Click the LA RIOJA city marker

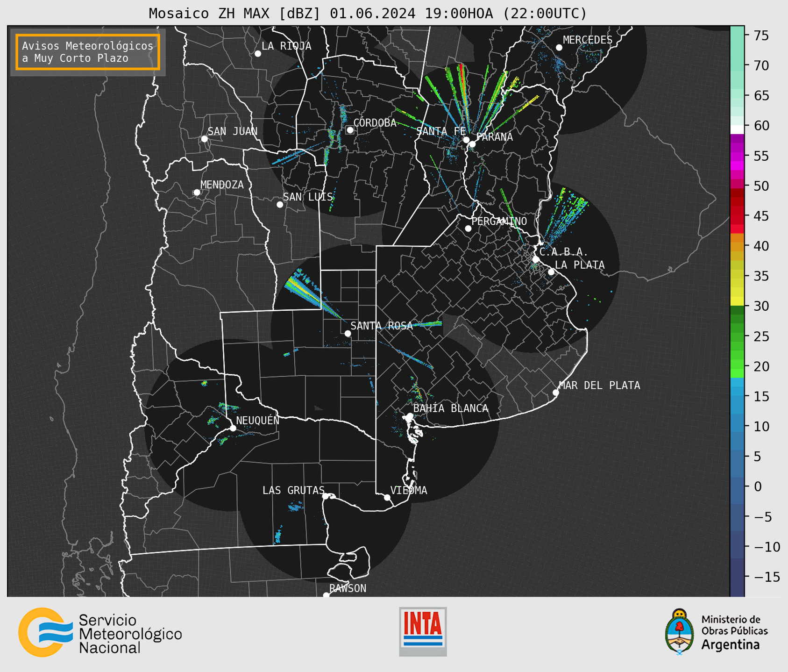pyautogui.click(x=258, y=54)
